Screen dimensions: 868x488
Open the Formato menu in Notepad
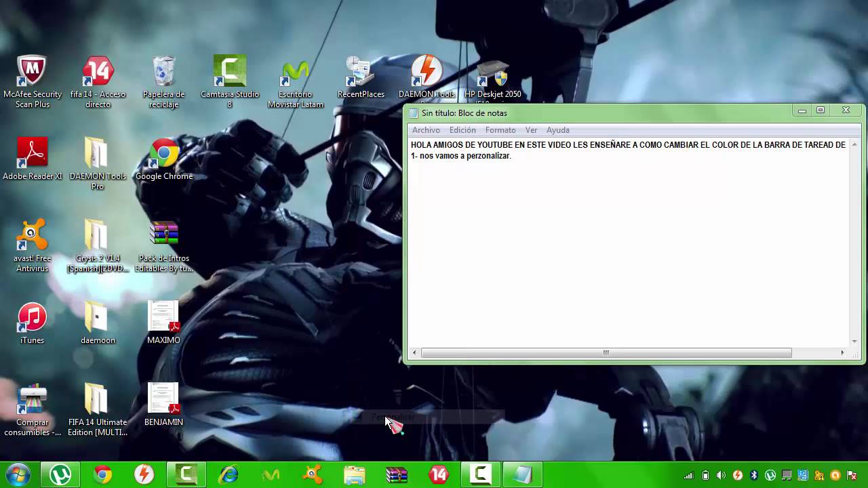pos(500,130)
